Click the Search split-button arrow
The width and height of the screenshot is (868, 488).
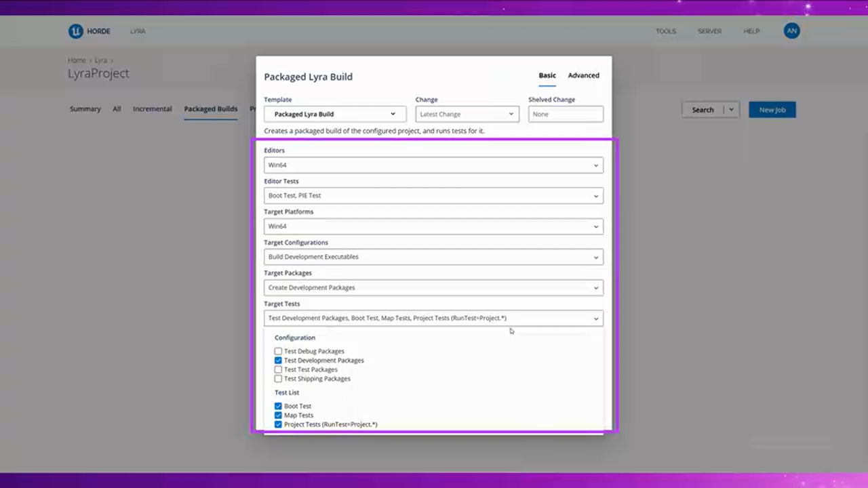coord(731,110)
